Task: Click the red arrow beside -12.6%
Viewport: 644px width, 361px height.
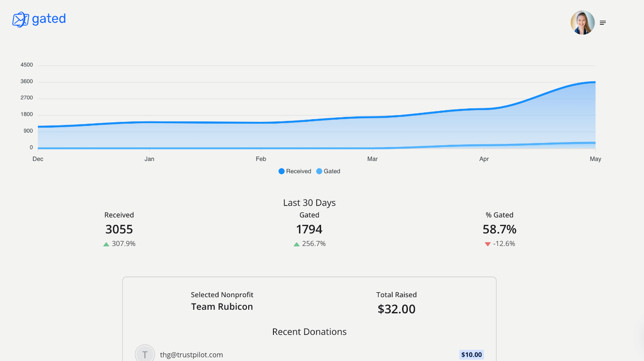Action: coord(487,244)
